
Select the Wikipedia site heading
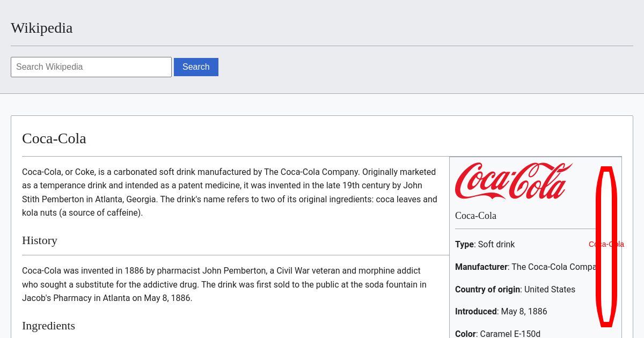click(41, 28)
